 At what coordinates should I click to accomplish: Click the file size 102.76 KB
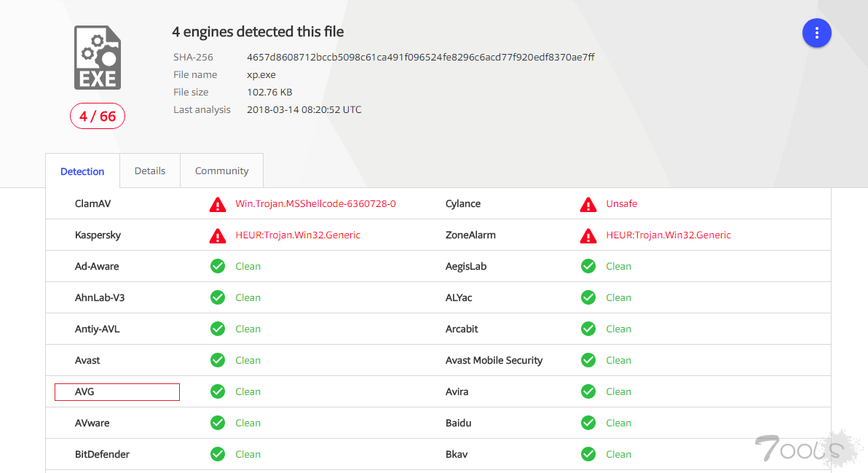269,92
